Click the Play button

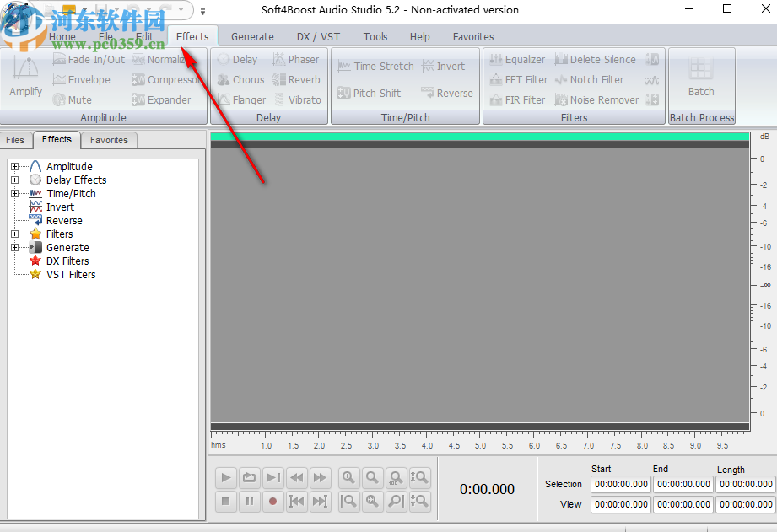coord(226,477)
